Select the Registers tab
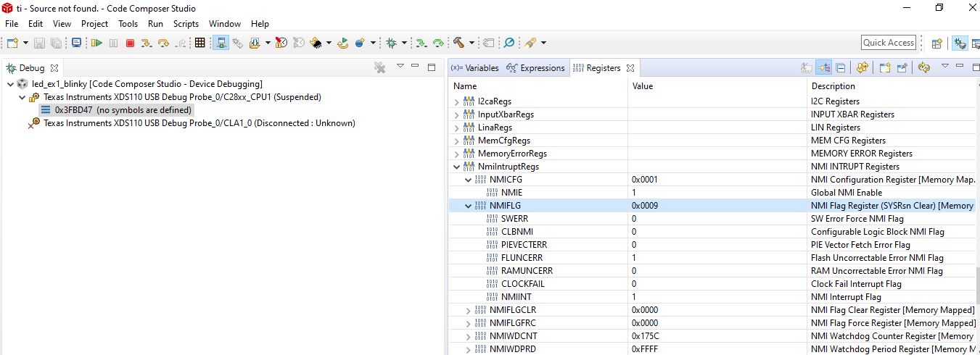Viewport: 980px width, 355px height. 604,67
